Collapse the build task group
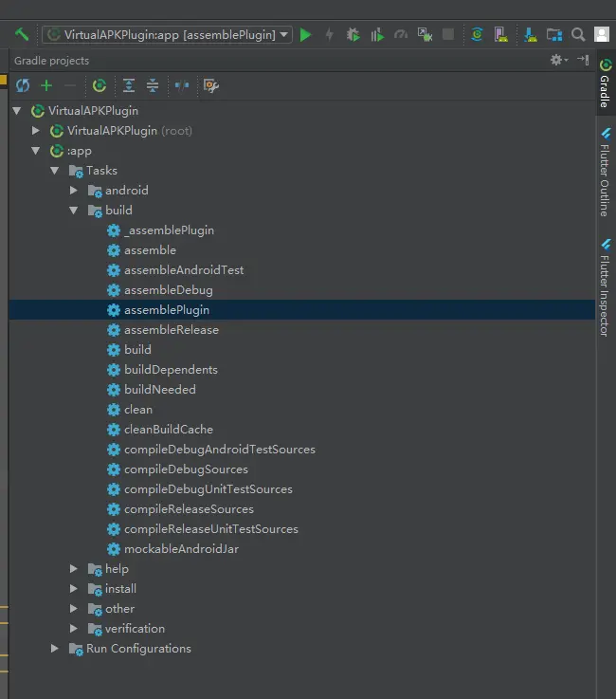Viewport: 616px width, 699px height. click(x=74, y=210)
